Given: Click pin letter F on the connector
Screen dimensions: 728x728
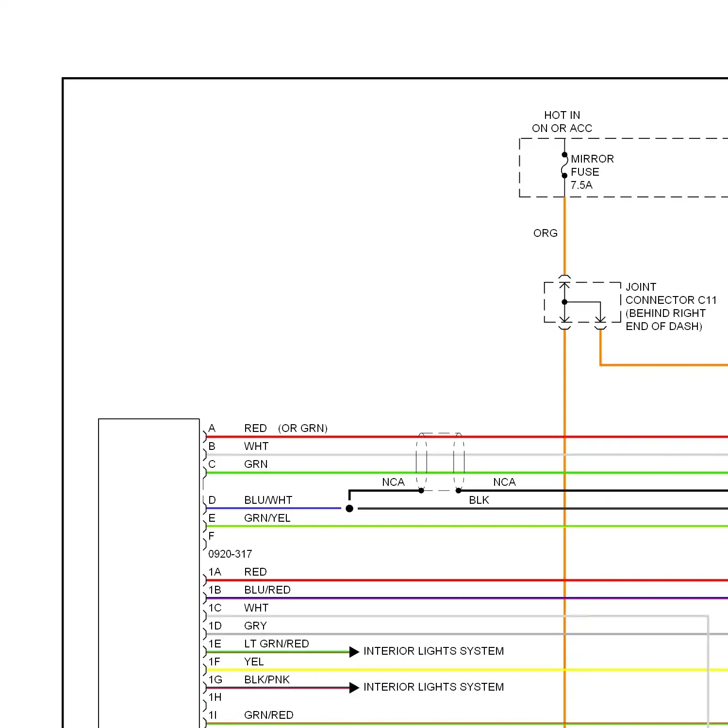Looking at the screenshot, I should pyautogui.click(x=211, y=536).
